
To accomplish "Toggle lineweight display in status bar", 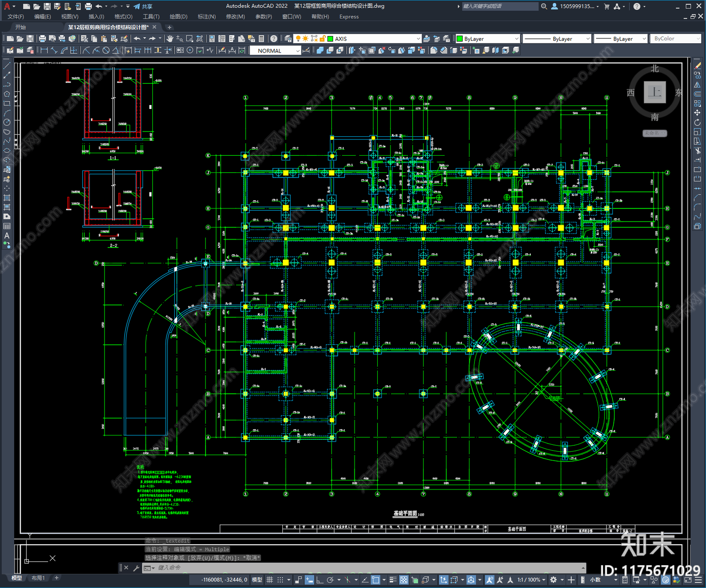I will [x=393, y=580].
